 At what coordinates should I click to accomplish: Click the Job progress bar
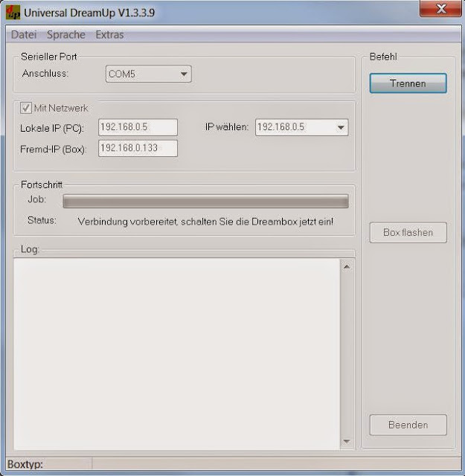tap(205, 201)
